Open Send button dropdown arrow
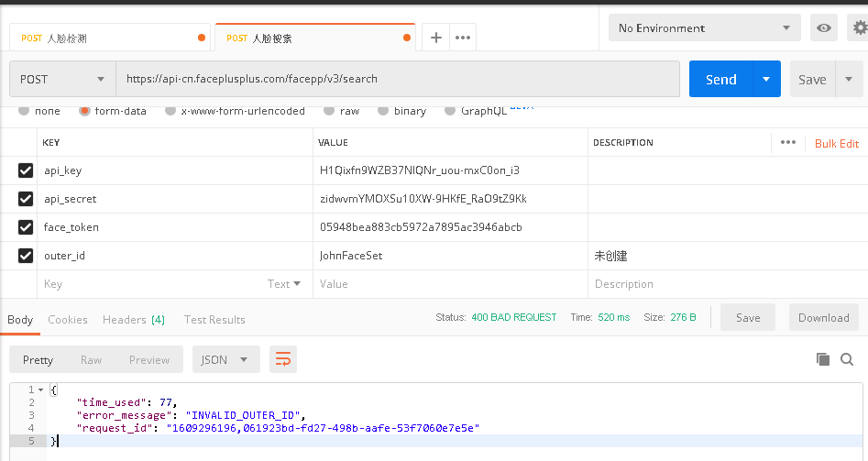 click(766, 79)
